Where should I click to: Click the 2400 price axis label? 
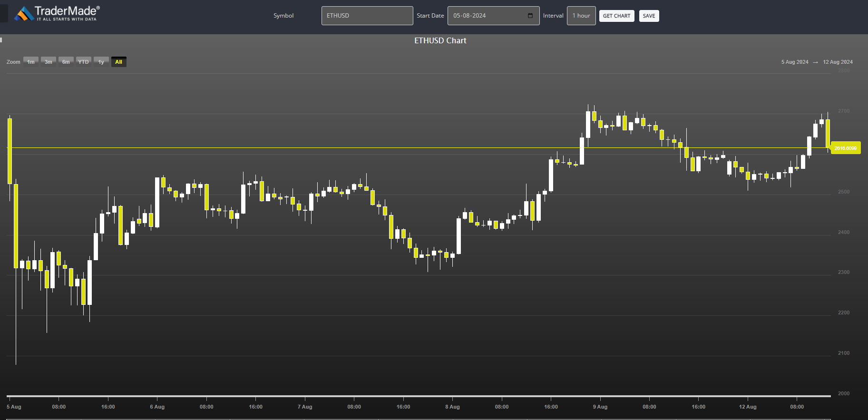844,232
